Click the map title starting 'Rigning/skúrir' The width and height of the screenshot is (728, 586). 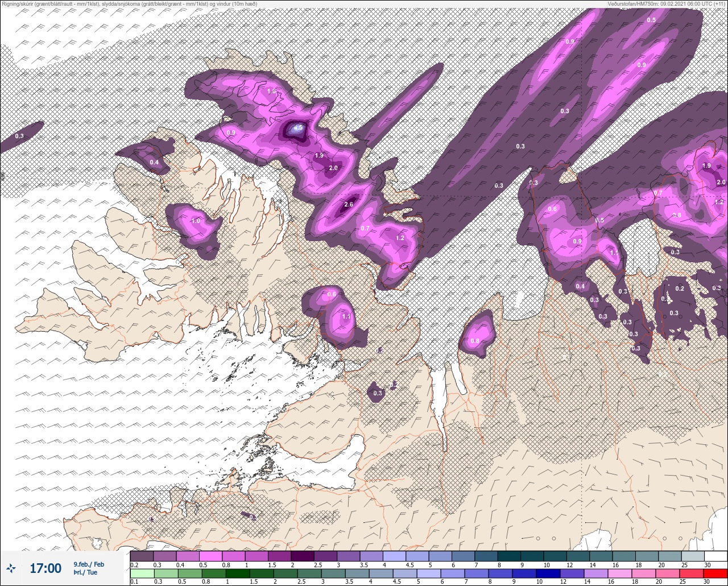click(129, 4)
